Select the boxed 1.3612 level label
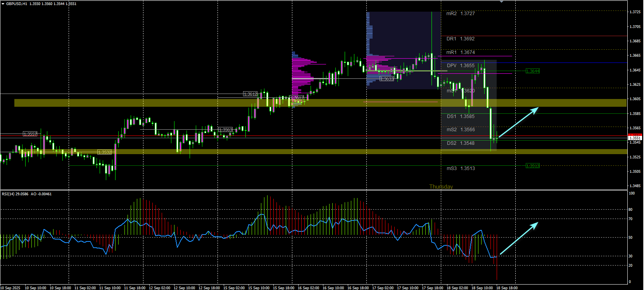This screenshot has width=644, height=290. pyautogui.click(x=250, y=94)
